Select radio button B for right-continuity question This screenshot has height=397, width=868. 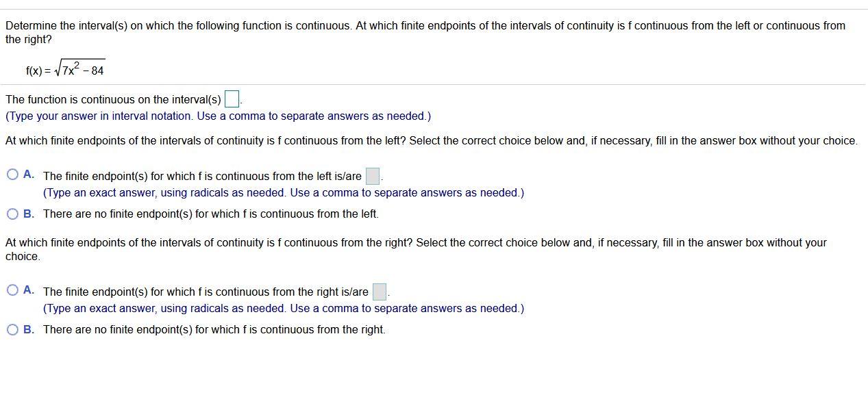pos(12,329)
